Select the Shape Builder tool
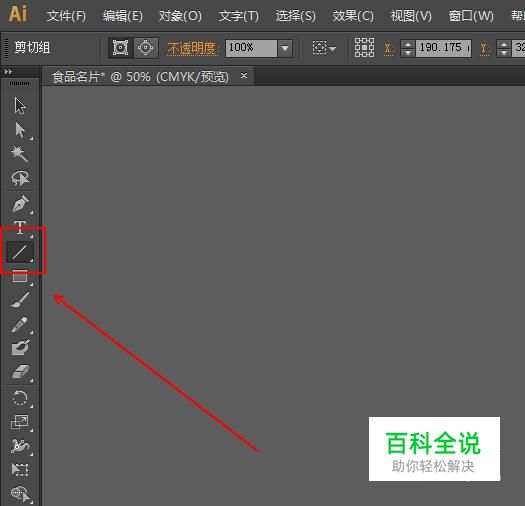This screenshot has width=525, height=506. (x=21, y=494)
